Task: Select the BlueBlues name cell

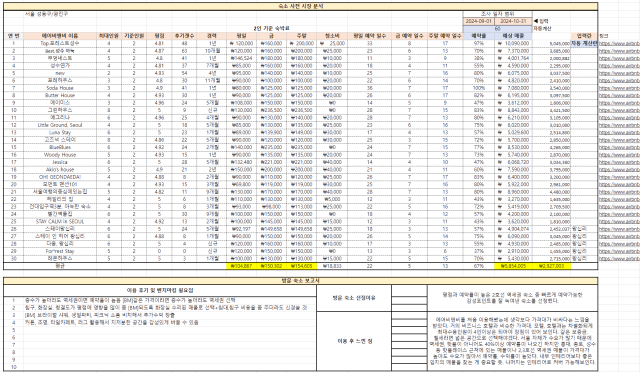Action: pyautogui.click(x=60, y=147)
